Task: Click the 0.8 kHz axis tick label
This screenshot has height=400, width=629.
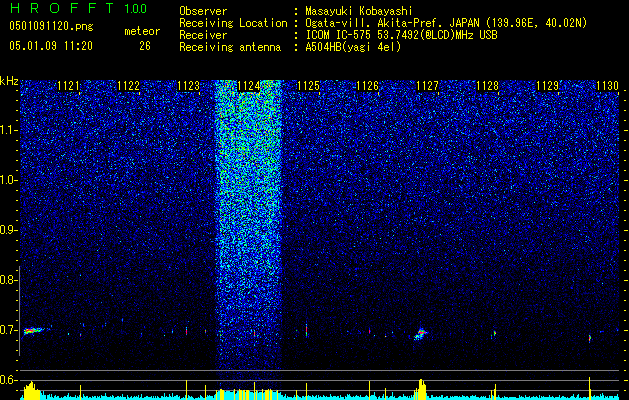Action: pos(9,280)
